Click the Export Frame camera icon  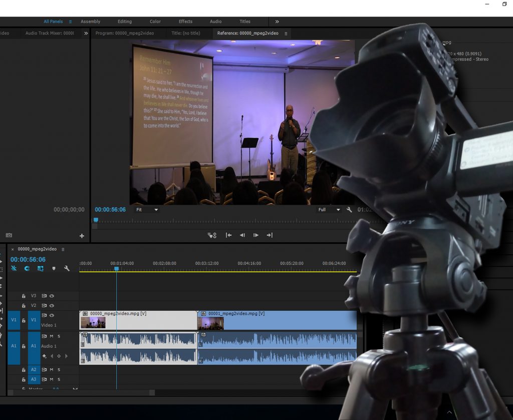coord(9,235)
